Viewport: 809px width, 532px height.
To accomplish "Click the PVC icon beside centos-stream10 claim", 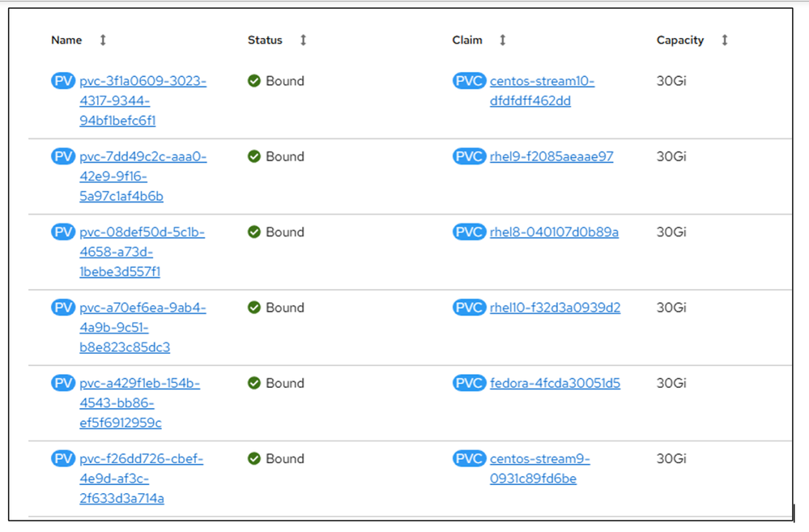I will (x=469, y=80).
